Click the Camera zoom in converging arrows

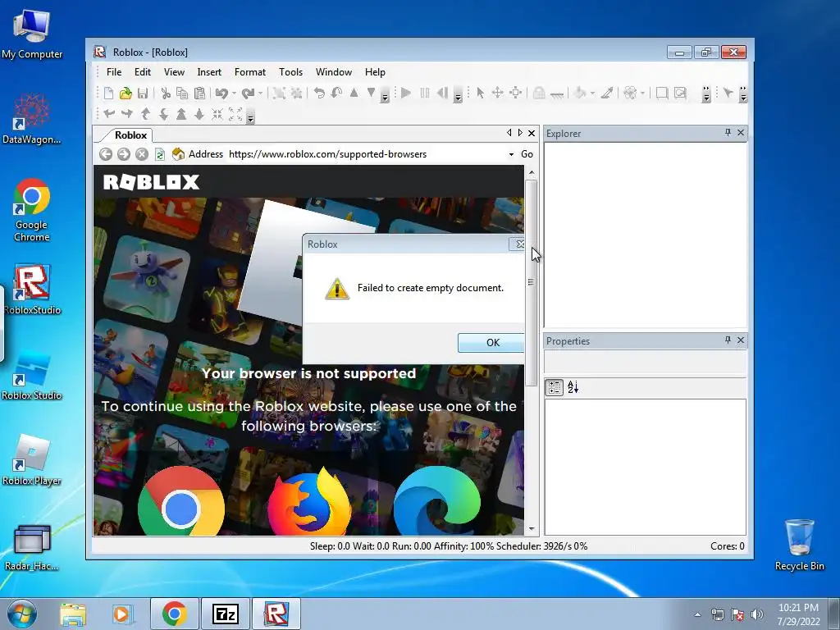click(217, 113)
